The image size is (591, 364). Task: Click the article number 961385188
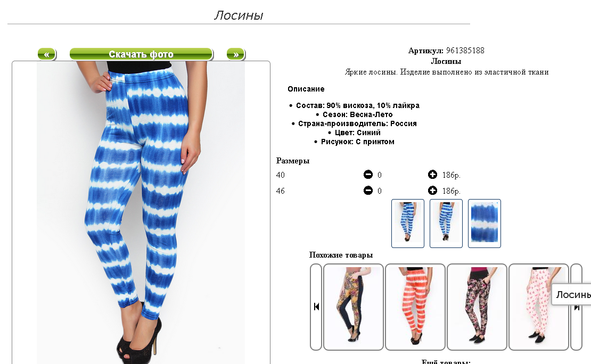[465, 51]
